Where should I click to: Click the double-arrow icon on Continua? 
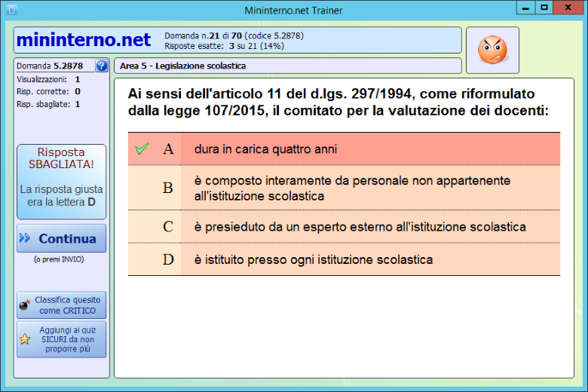click(x=26, y=239)
